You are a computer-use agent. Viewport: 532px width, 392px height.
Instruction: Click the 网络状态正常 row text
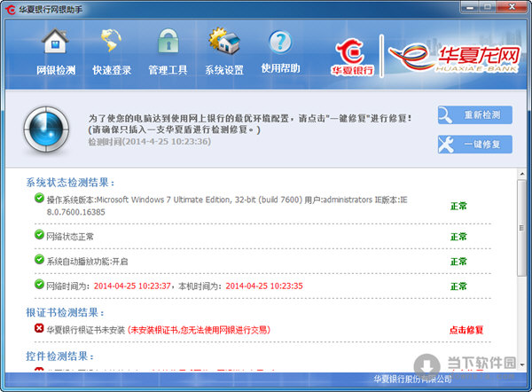click(x=70, y=237)
